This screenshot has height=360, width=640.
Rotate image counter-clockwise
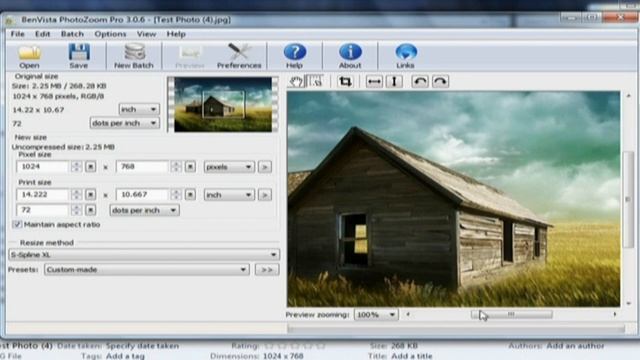(x=420, y=81)
